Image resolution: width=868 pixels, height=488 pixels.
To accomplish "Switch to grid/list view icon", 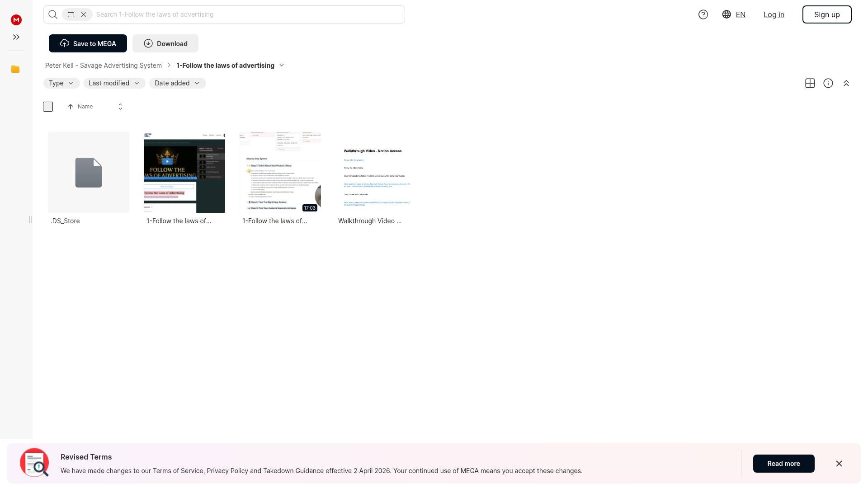I will pos(810,83).
